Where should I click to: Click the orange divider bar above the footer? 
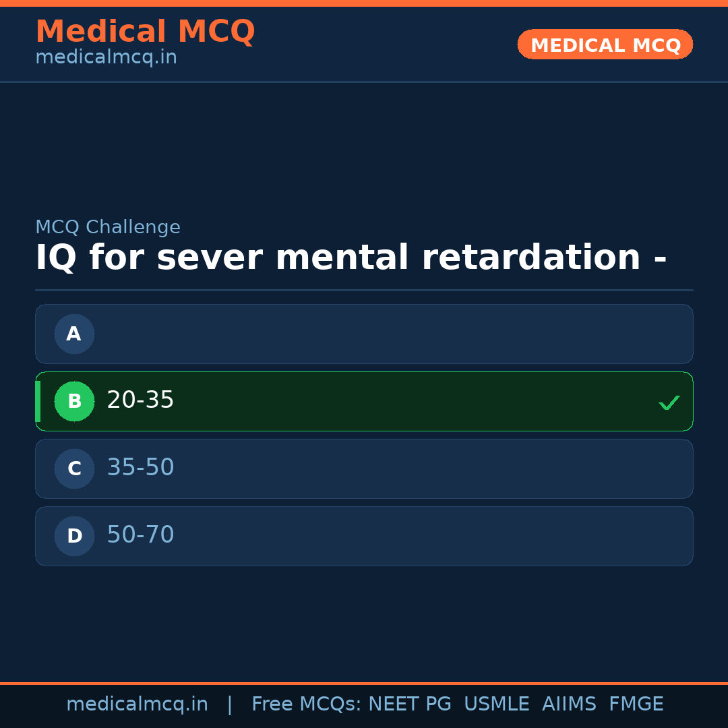tap(364, 681)
